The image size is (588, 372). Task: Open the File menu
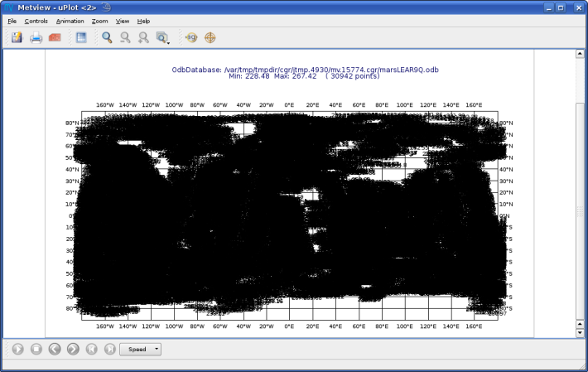(12, 21)
